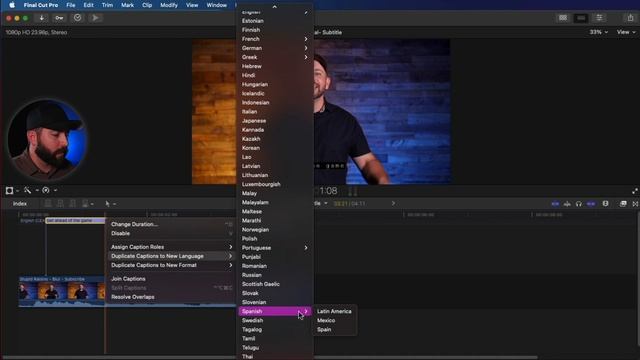Click the timeline history forward arrow
640x360 pixels.
click(393, 203)
